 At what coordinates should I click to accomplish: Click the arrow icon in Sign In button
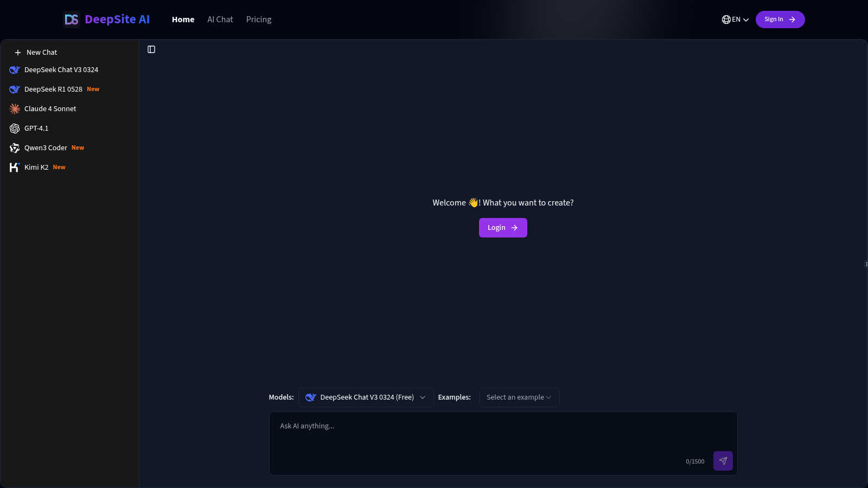click(792, 20)
